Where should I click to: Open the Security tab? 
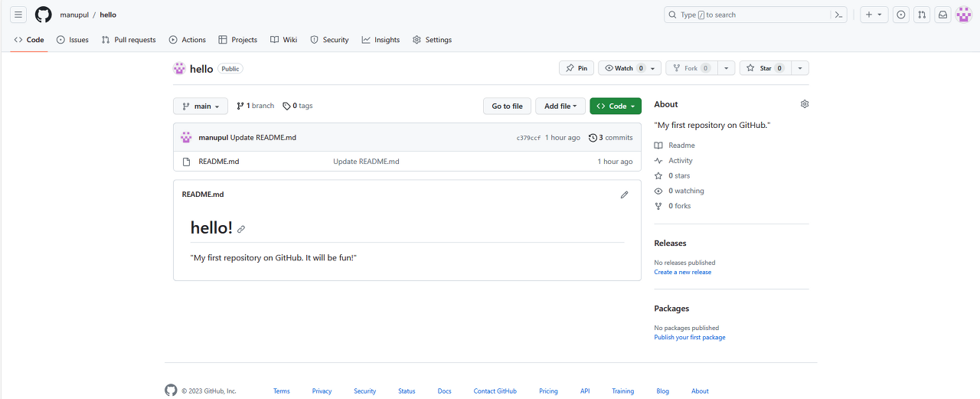click(329, 40)
